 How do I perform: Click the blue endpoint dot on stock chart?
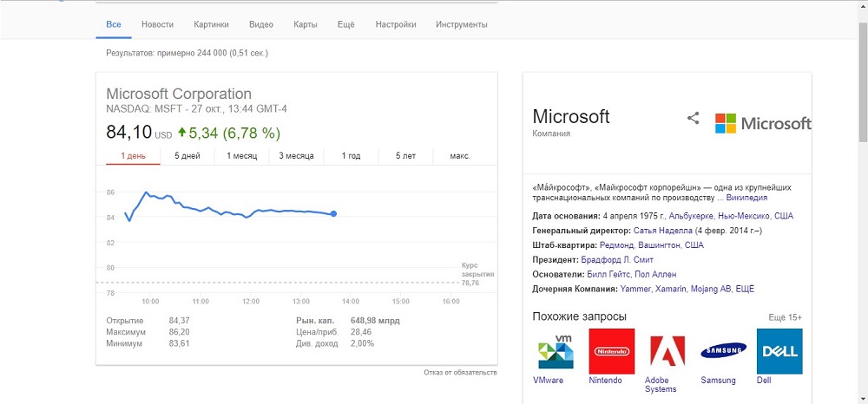click(334, 214)
